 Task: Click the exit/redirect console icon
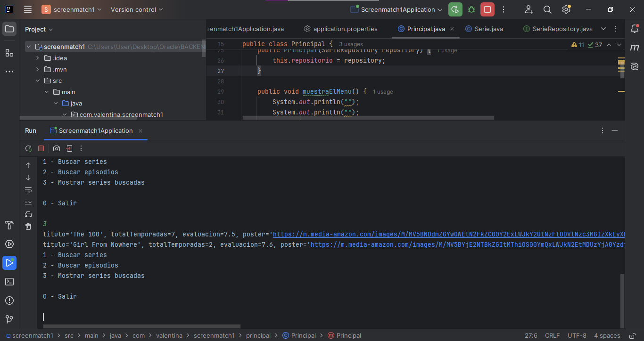69,148
